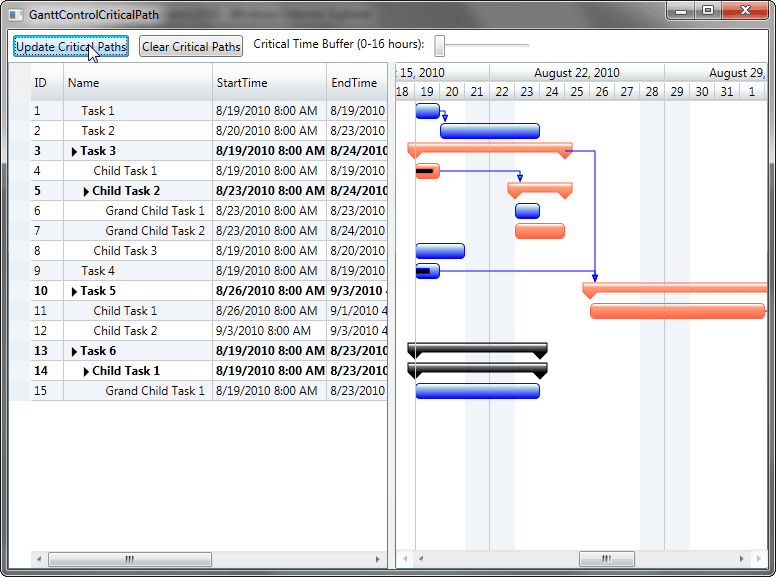Collapse the Child Task 2 expander in row 5
This screenshot has width=776, height=577.
coord(86,192)
